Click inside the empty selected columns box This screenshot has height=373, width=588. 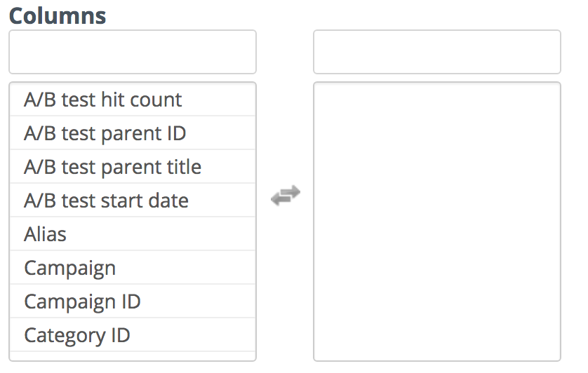tap(437, 222)
